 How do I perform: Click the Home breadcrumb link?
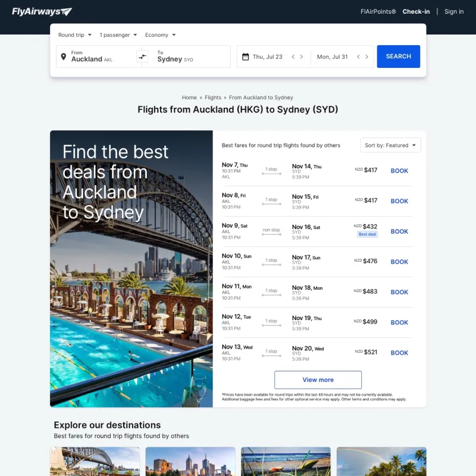(189, 98)
